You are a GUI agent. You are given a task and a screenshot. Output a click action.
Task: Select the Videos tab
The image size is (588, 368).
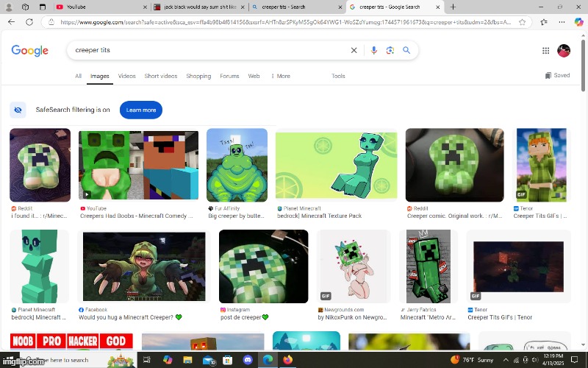click(126, 76)
